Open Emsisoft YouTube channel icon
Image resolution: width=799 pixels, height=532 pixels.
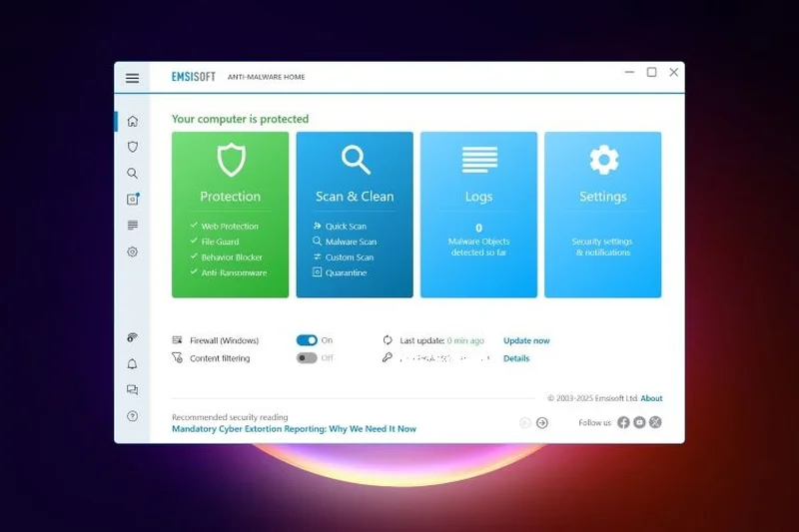pos(639,422)
